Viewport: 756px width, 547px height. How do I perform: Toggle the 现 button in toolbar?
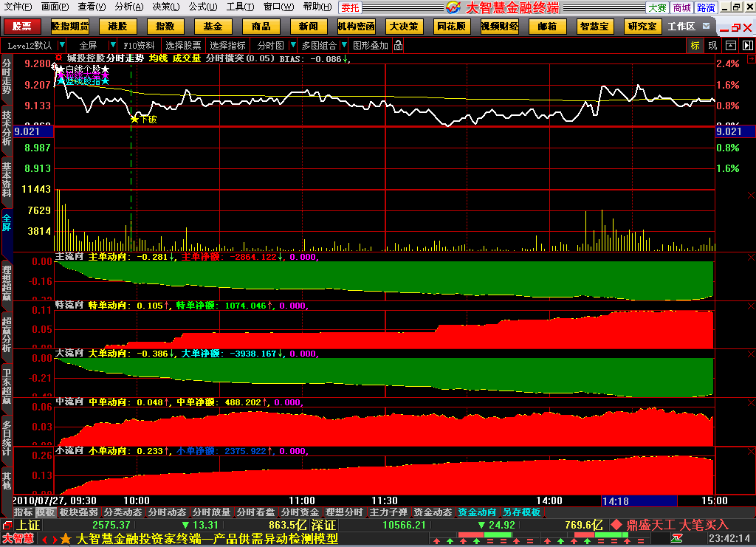pos(713,45)
